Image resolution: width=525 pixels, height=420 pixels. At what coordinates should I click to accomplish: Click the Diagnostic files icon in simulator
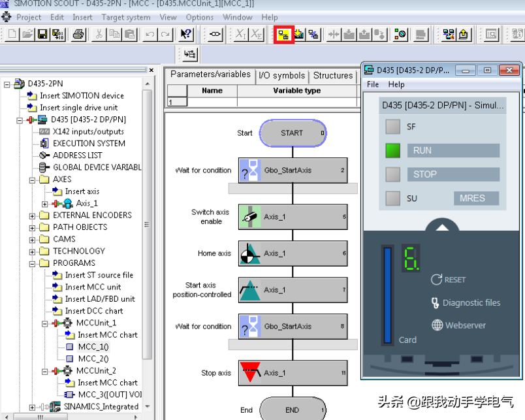coord(436,303)
